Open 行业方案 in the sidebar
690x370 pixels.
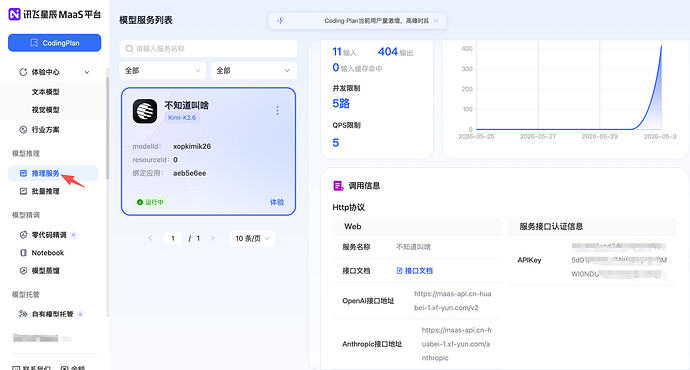[x=45, y=129]
